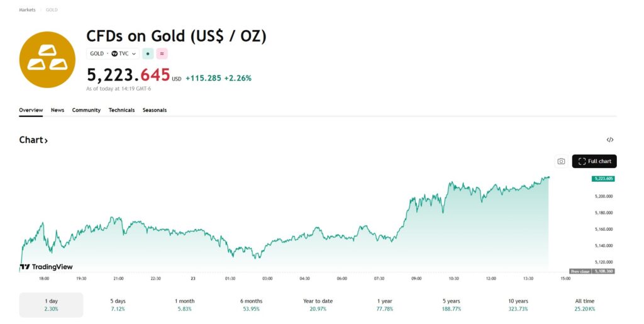Click the green market status dot
This screenshot has height=324, width=644.
click(x=148, y=53)
